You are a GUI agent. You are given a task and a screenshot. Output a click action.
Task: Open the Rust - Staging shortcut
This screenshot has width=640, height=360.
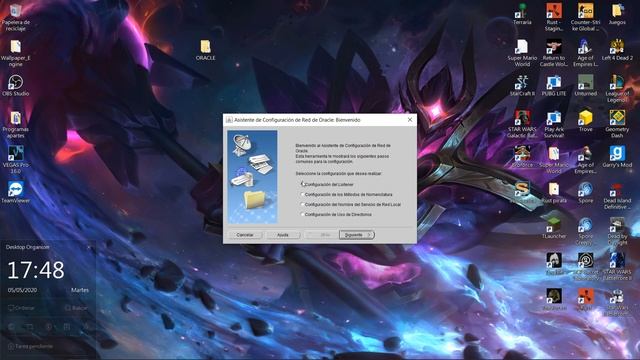click(x=554, y=17)
